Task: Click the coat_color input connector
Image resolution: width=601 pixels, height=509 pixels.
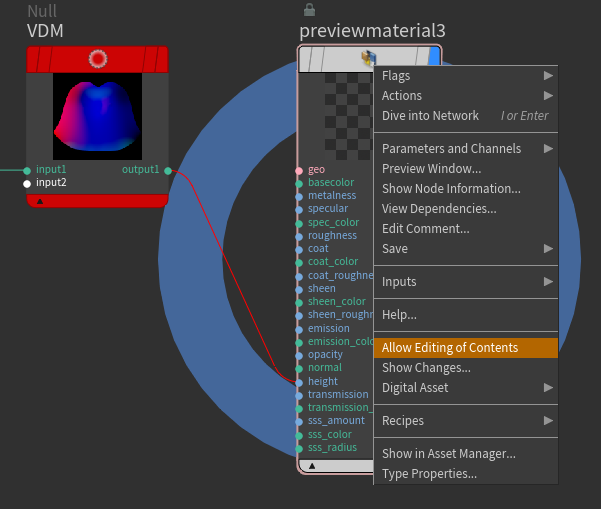Action: click(299, 263)
